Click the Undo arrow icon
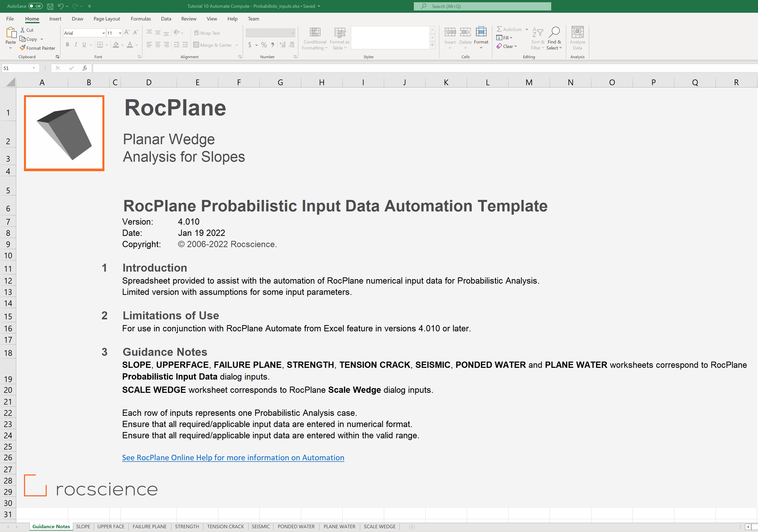Viewport: 758px width, 532px height. tap(60, 6)
